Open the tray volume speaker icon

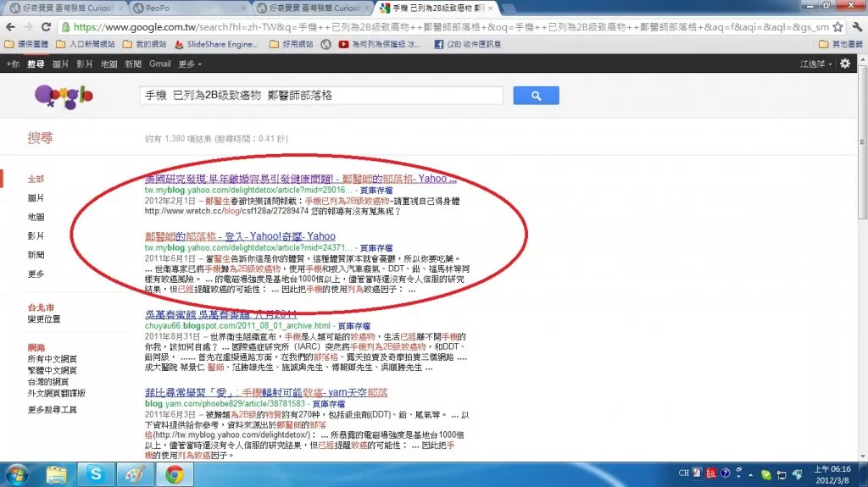[x=797, y=474]
